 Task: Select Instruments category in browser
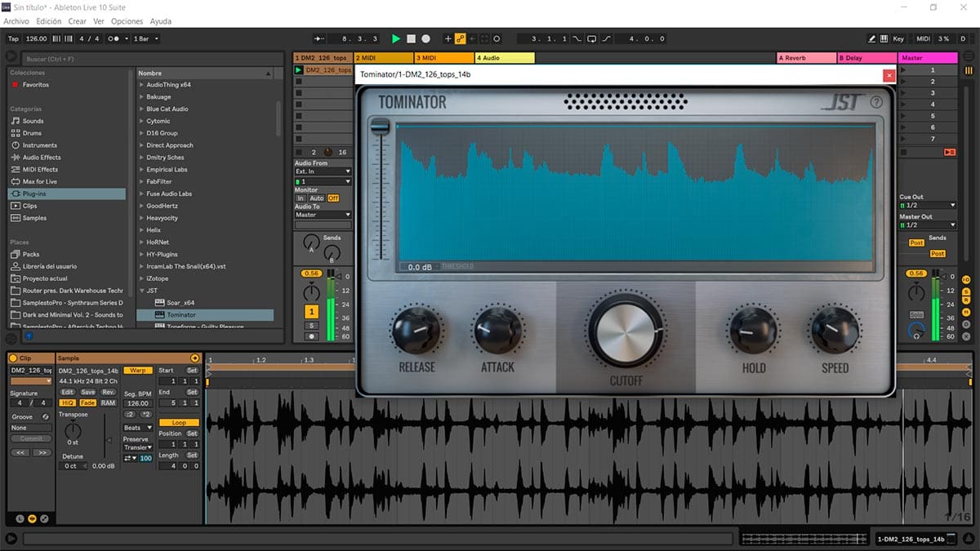[x=39, y=145]
